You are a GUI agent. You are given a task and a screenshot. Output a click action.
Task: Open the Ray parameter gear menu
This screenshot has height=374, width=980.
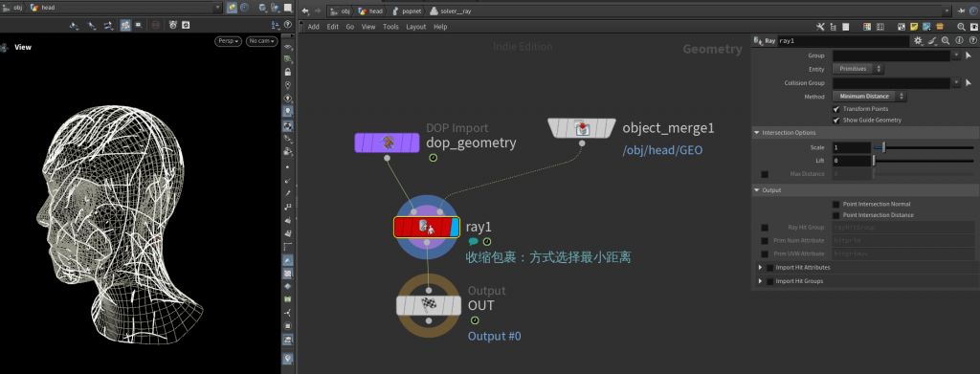tap(918, 40)
